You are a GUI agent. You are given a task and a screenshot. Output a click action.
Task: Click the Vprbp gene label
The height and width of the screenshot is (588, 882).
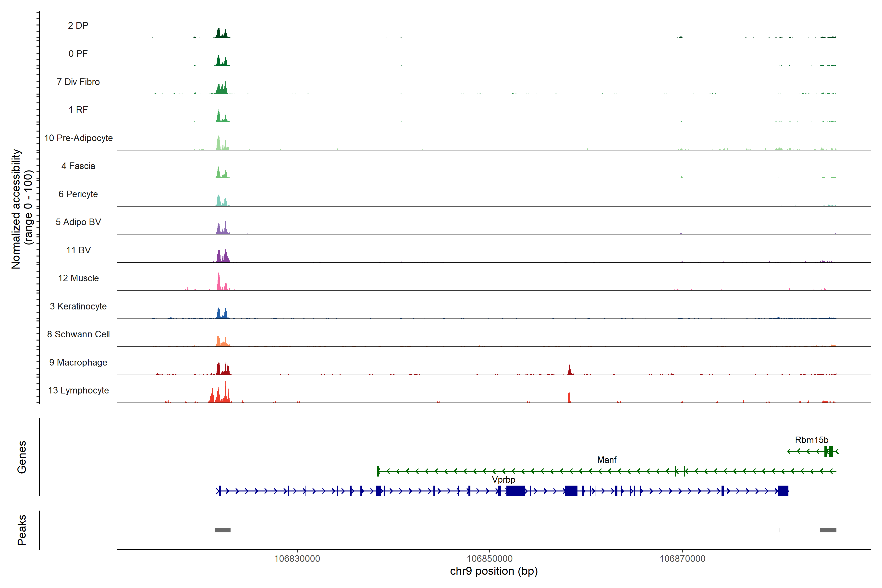[x=504, y=480]
